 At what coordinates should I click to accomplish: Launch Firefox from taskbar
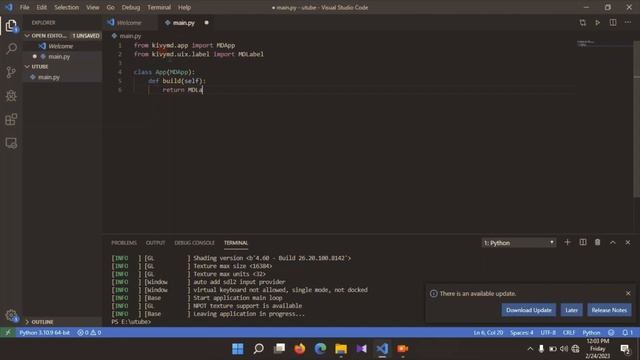pyautogui.click(x=300, y=349)
